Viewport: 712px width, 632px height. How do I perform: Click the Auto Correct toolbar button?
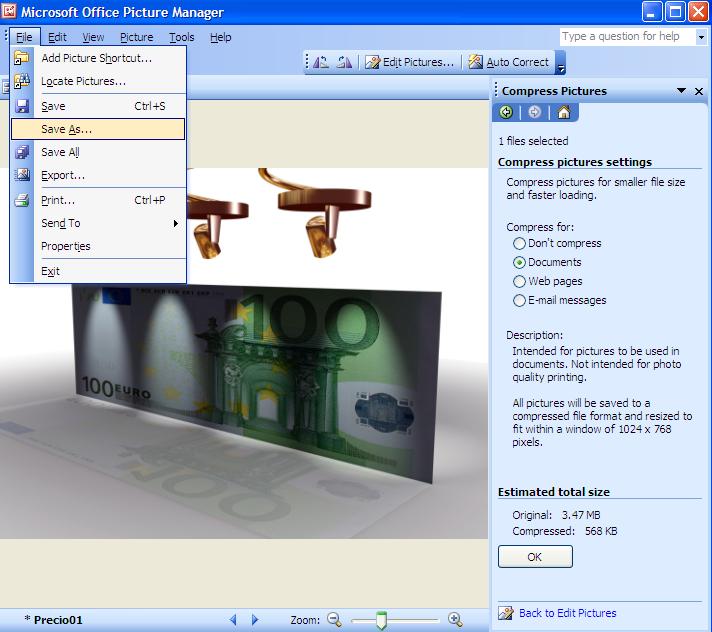click(509, 62)
